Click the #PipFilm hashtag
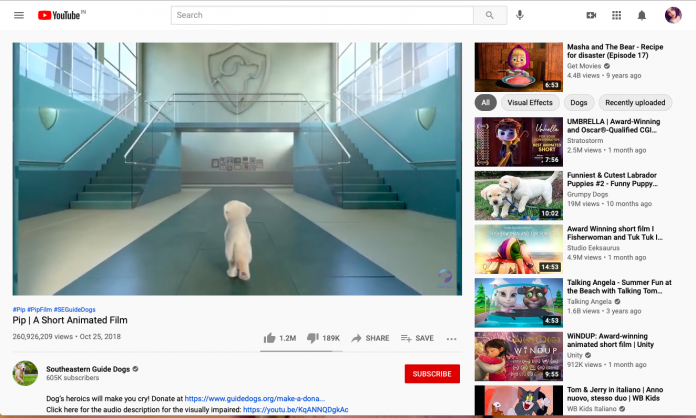 [40, 309]
